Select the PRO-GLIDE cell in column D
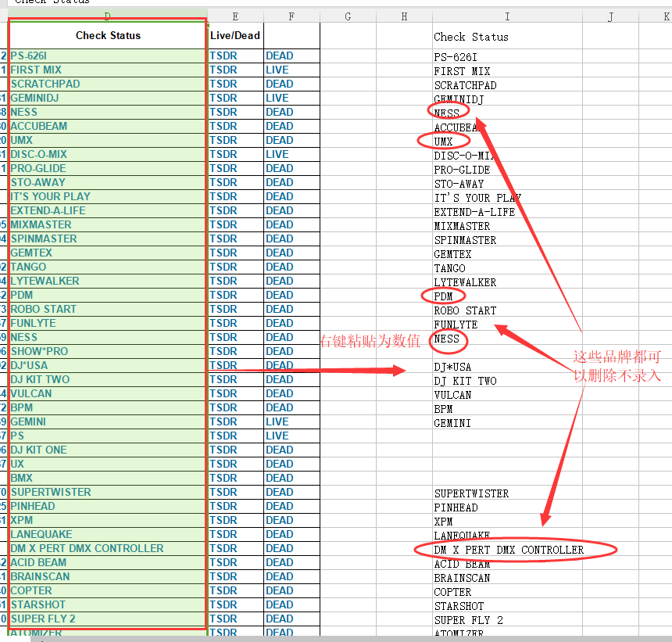The height and width of the screenshot is (642, 672). [x=108, y=169]
